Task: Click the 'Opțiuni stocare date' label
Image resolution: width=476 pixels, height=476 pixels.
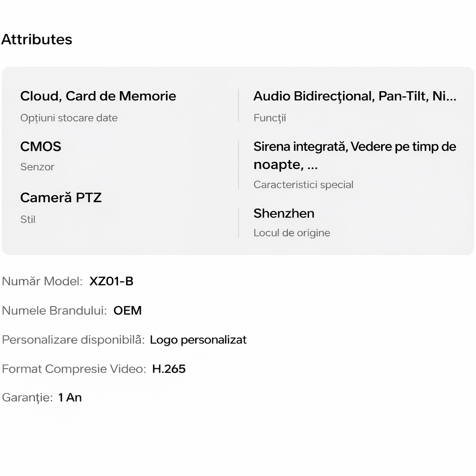Action: click(69, 118)
